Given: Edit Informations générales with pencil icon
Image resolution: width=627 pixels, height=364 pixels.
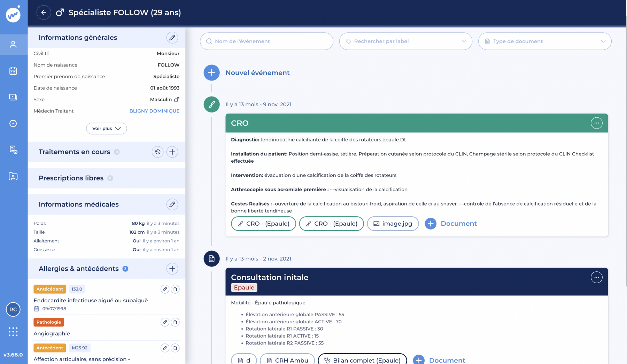Looking at the screenshot, I should (172, 38).
